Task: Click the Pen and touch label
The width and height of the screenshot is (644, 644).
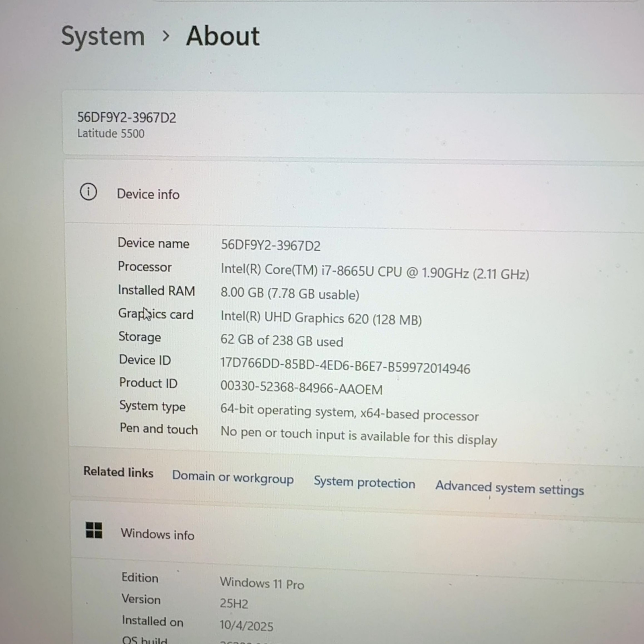Action: [159, 429]
